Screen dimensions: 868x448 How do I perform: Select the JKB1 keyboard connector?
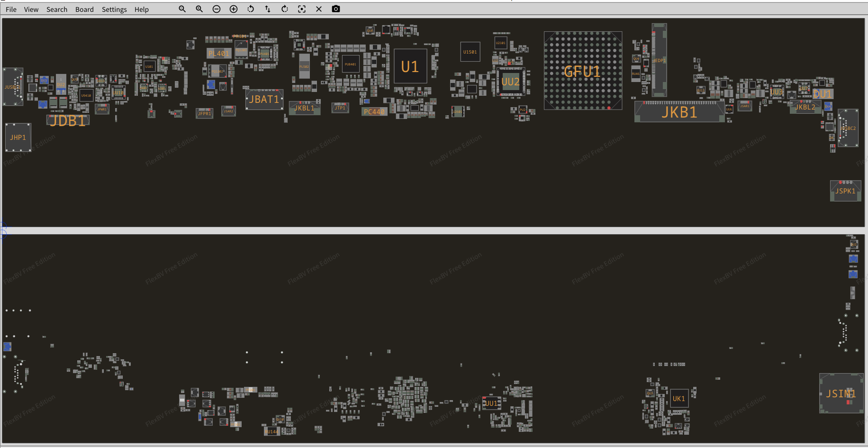pos(679,112)
